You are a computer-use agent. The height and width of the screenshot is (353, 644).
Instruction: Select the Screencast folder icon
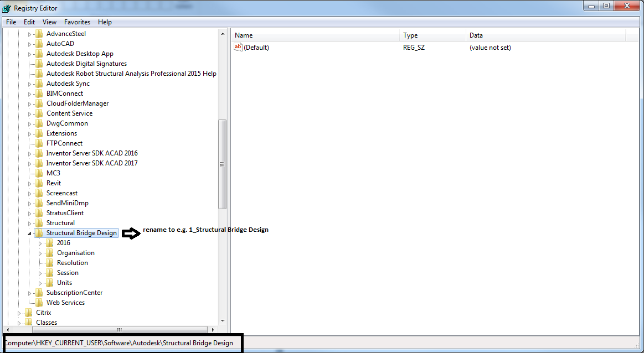[40, 193]
